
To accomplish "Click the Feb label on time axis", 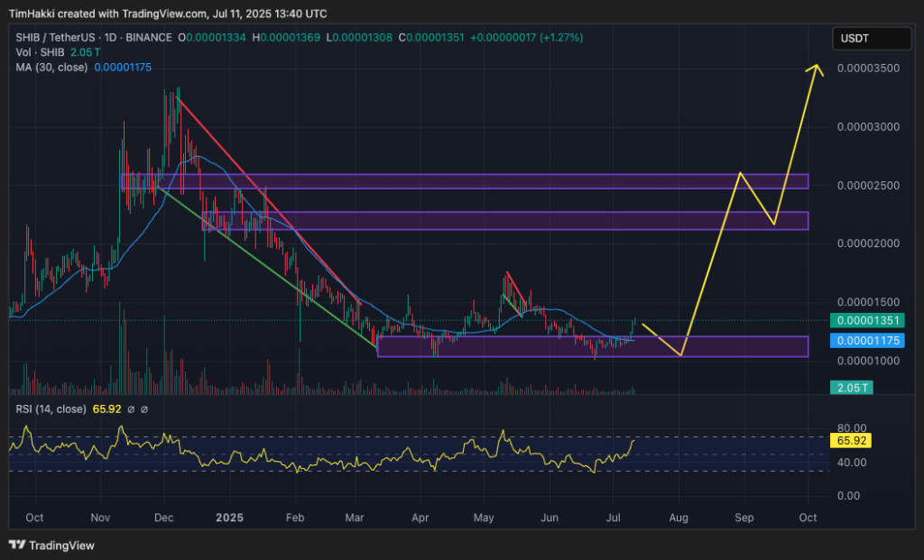I will (x=295, y=518).
